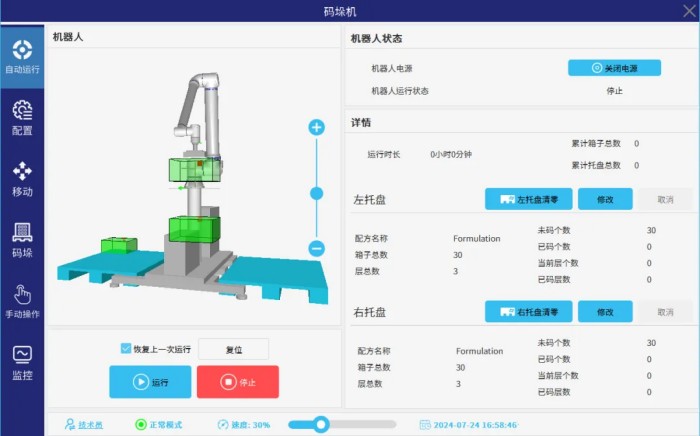The image size is (700, 436).
Task: Click 右托盘清零 to clear right pallet
Action: (528, 312)
